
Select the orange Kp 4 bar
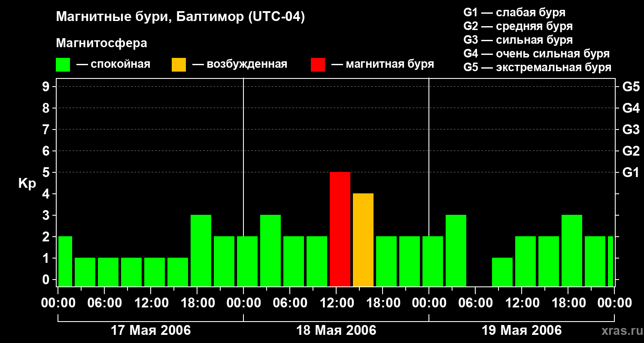(x=363, y=240)
